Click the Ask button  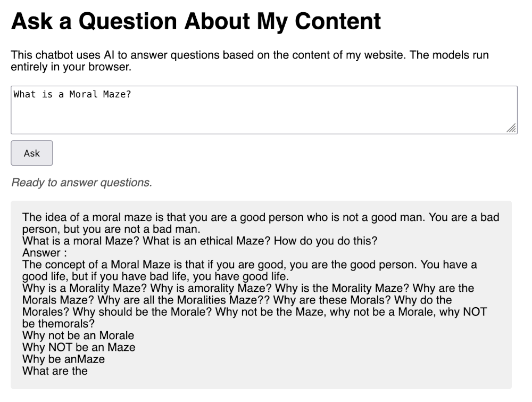32,153
